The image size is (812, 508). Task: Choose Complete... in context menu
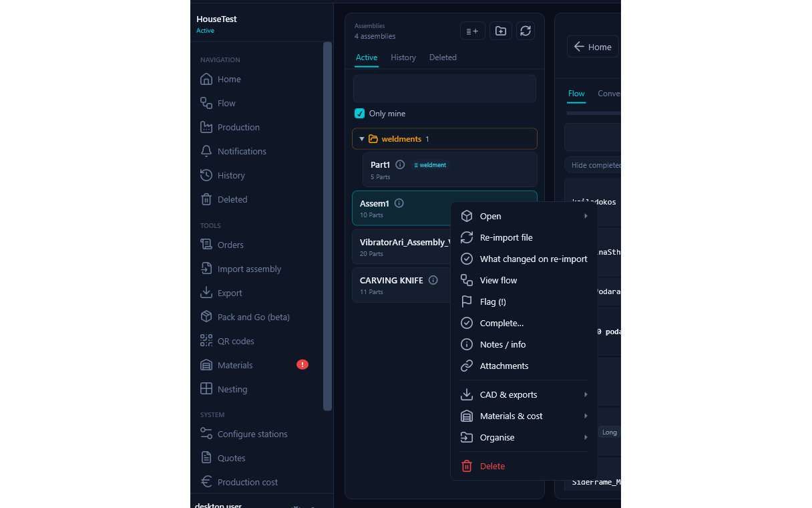click(524, 323)
